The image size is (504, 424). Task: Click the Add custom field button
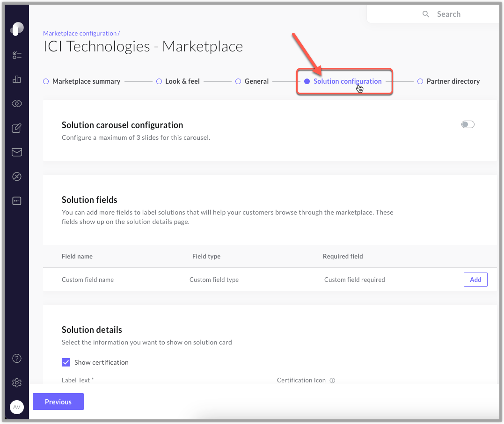pyautogui.click(x=475, y=280)
